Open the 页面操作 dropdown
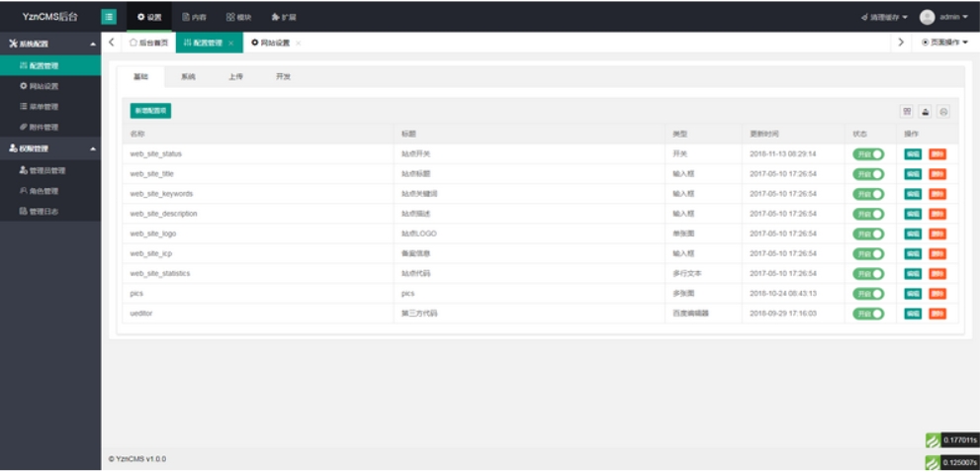Viewport: 980px width, 472px height. [x=944, y=43]
